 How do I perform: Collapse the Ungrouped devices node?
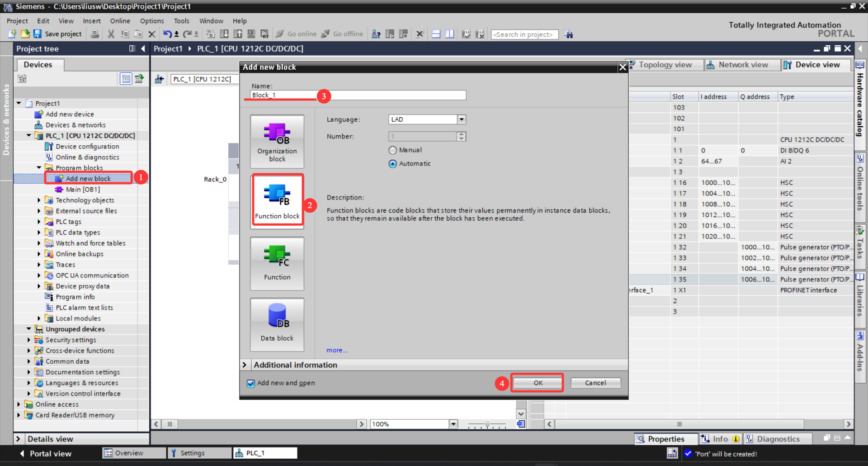tap(29, 329)
